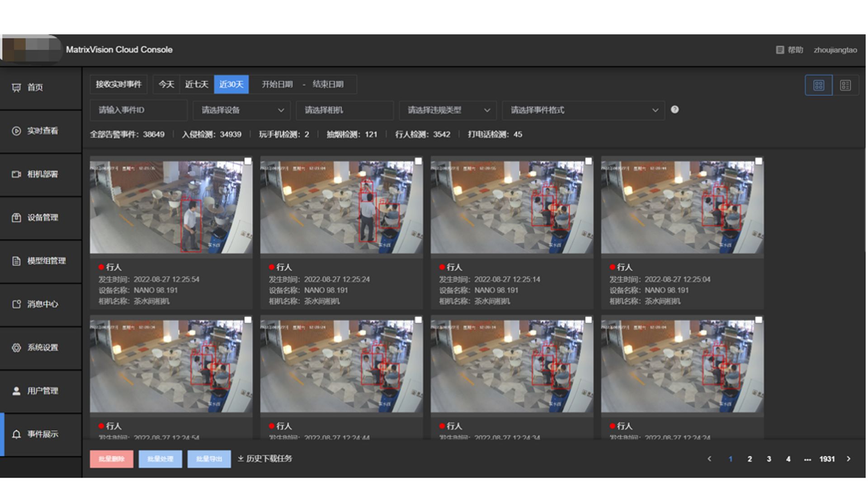Select checkbox on 12:25:24 event card
The image size is (868, 488).
pos(418,161)
